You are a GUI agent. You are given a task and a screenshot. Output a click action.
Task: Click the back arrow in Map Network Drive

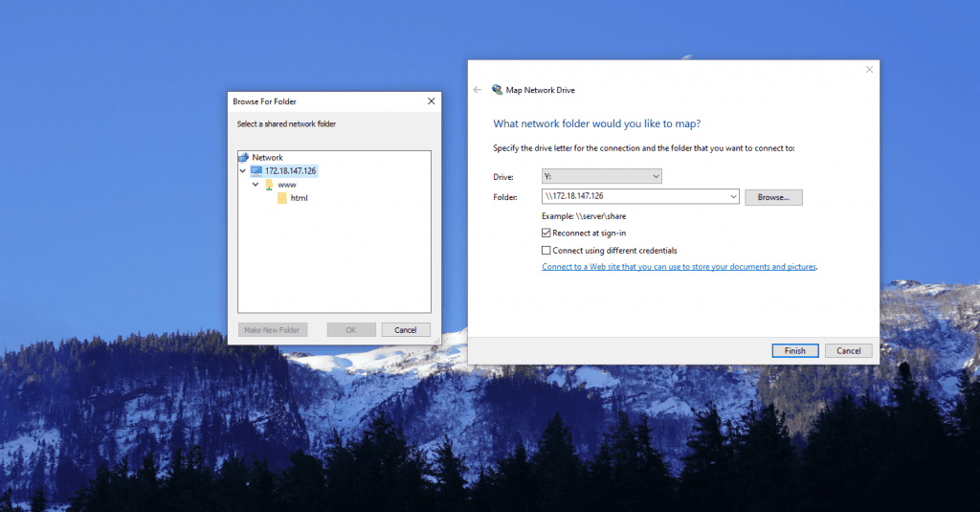click(x=478, y=90)
